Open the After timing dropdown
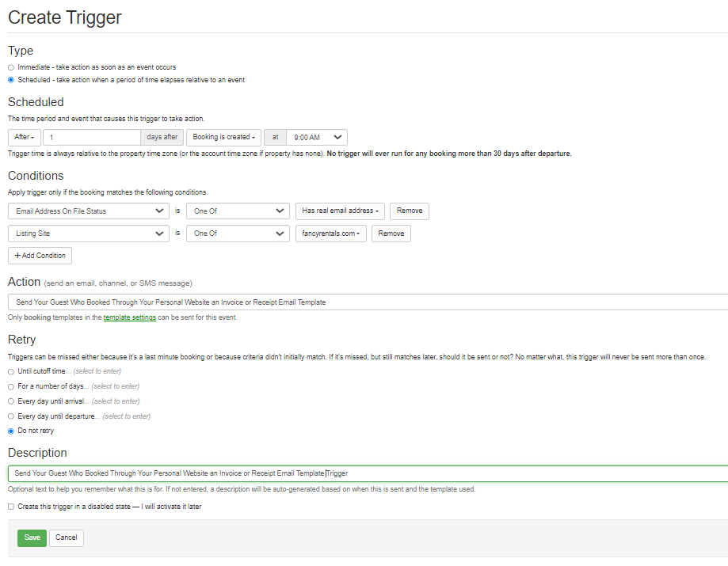The width and height of the screenshot is (728, 566). click(x=24, y=138)
